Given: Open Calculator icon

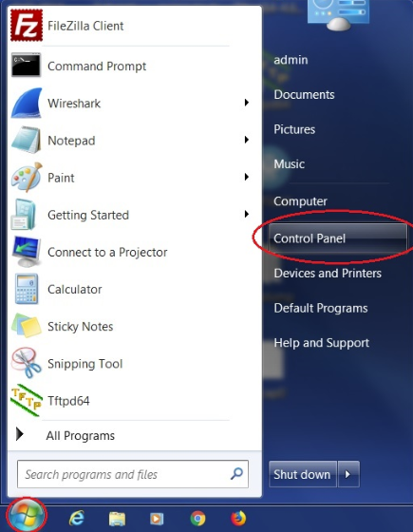Looking at the screenshot, I should [x=27, y=289].
